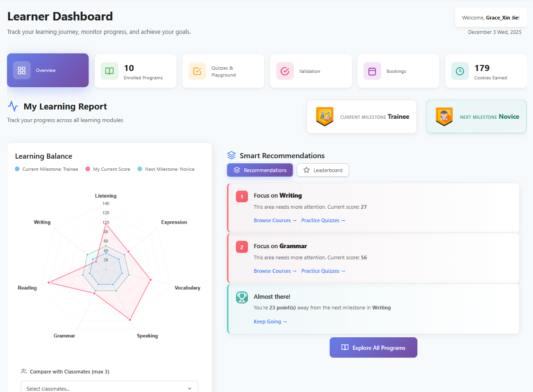Image resolution: width=533 pixels, height=392 pixels.
Task: Click the Enrolled Programs book icon
Action: (x=110, y=71)
